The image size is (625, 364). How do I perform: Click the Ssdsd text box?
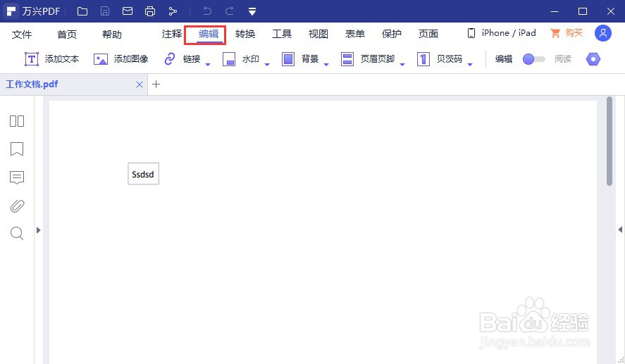point(143,174)
